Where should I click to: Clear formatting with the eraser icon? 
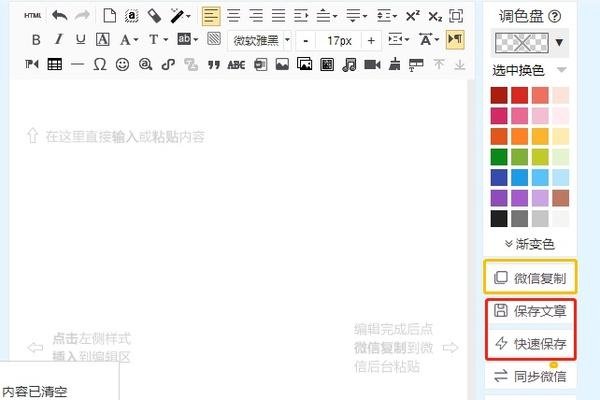(154, 16)
